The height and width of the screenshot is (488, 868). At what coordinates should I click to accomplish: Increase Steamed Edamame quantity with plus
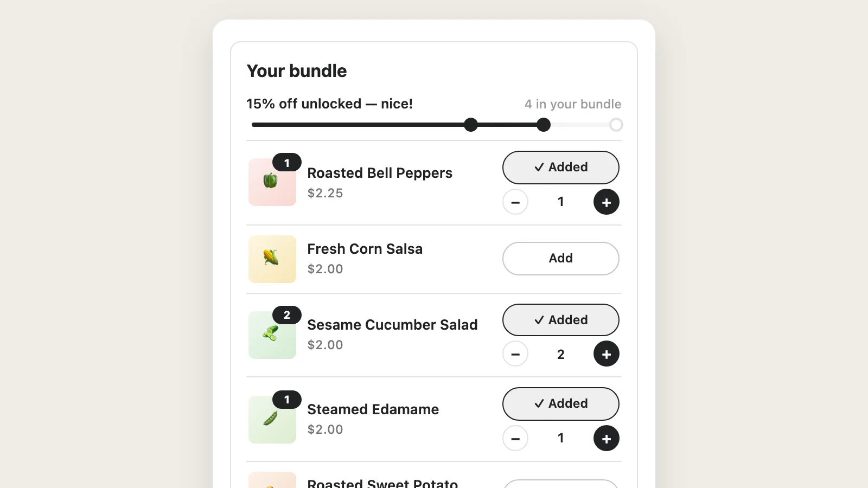(x=607, y=438)
